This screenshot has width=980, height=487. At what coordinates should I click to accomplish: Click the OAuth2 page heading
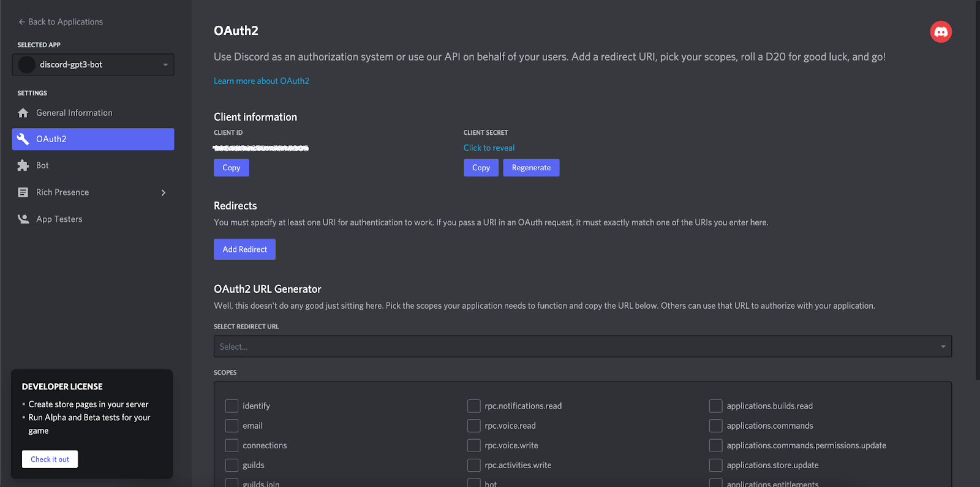click(x=236, y=31)
